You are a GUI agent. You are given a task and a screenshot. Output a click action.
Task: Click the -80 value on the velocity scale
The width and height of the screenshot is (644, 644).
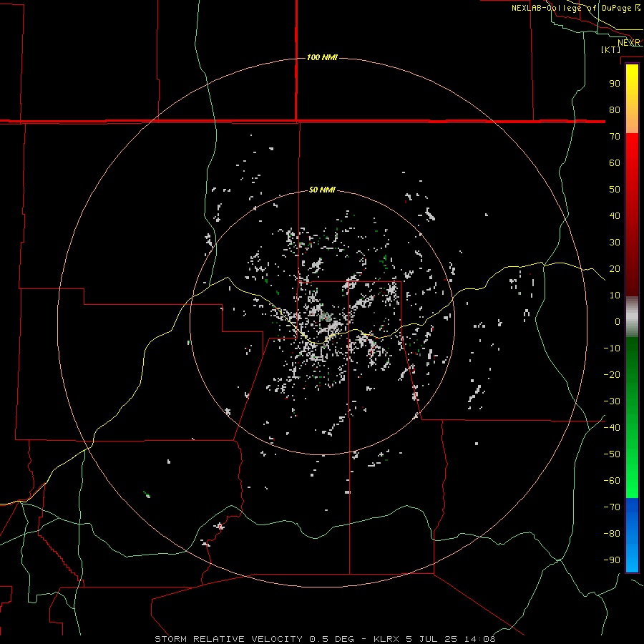(x=612, y=534)
